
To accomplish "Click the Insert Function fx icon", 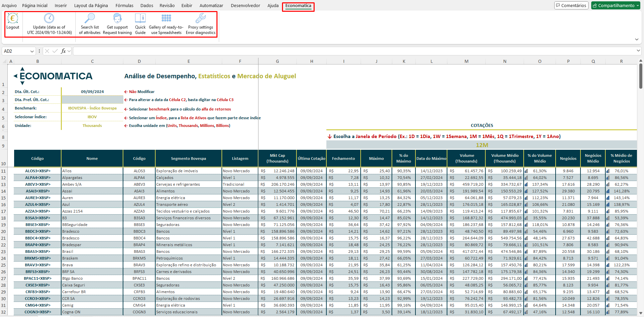I will tap(63, 51).
